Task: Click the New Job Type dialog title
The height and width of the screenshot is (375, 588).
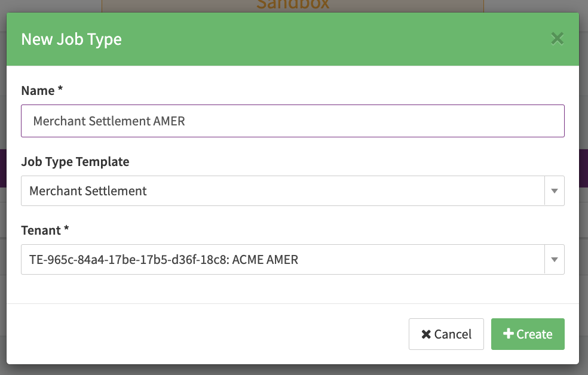Action: click(x=71, y=39)
